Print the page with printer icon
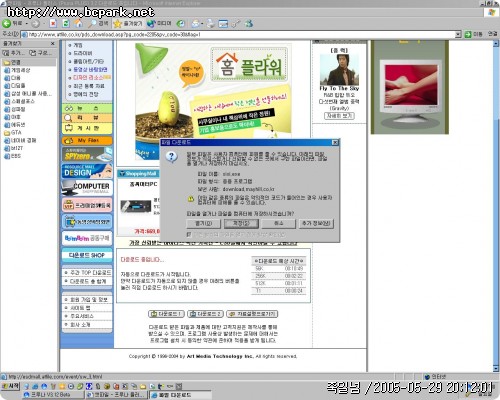 pos(210,23)
